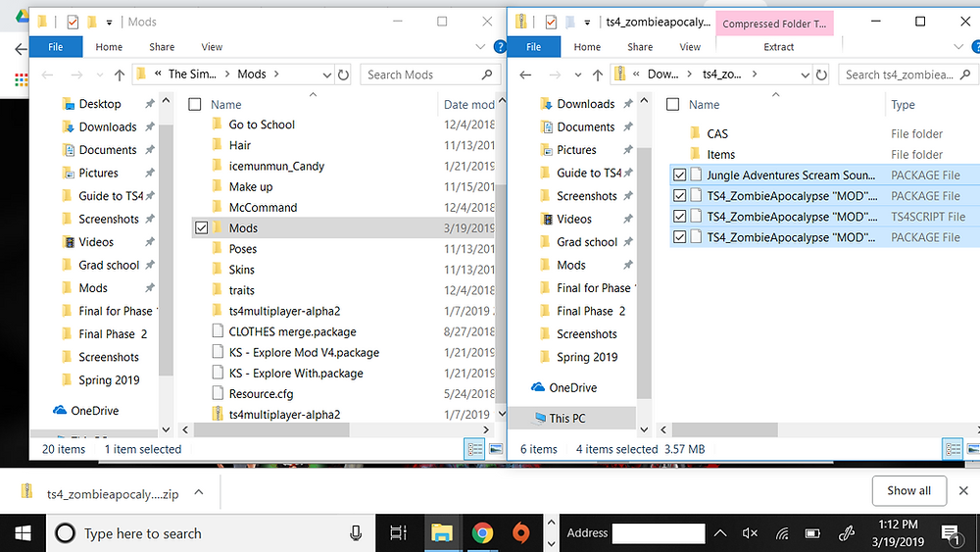The height and width of the screenshot is (552, 980).
Task: Switch Mods window to details view icon
Action: (475, 449)
